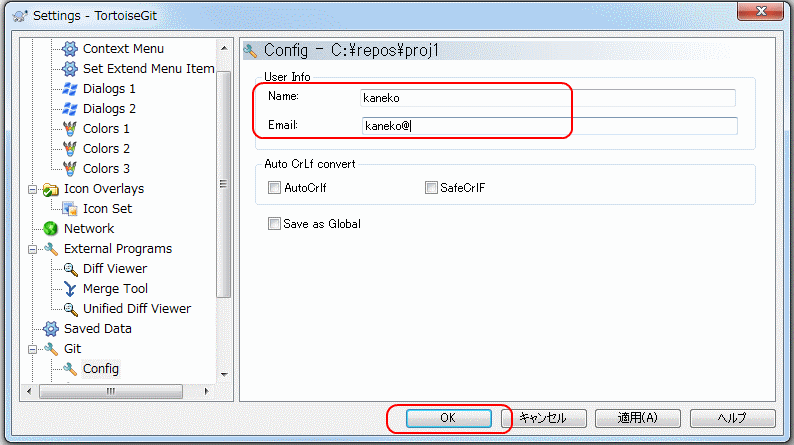This screenshot has width=794, height=445.
Task: Click the Merge Tool icon
Action: point(70,289)
